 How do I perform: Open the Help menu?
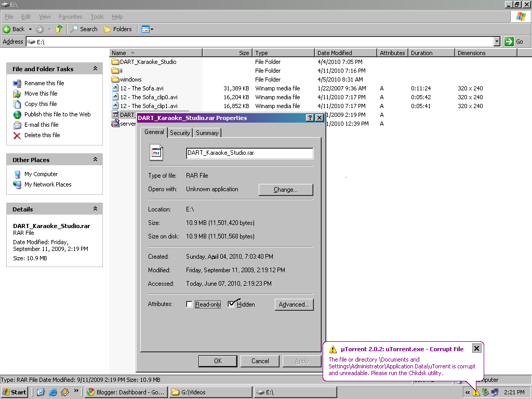[x=117, y=17]
